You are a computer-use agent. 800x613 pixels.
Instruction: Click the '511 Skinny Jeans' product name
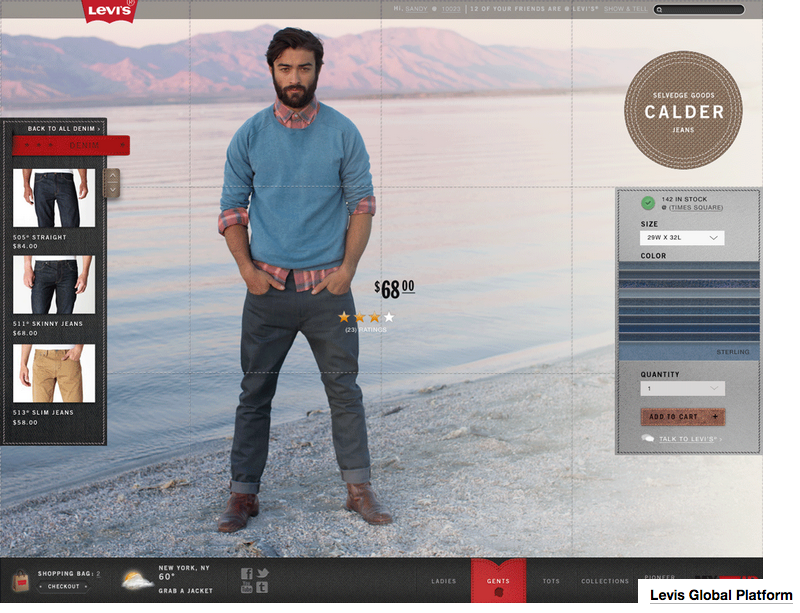tap(47, 324)
